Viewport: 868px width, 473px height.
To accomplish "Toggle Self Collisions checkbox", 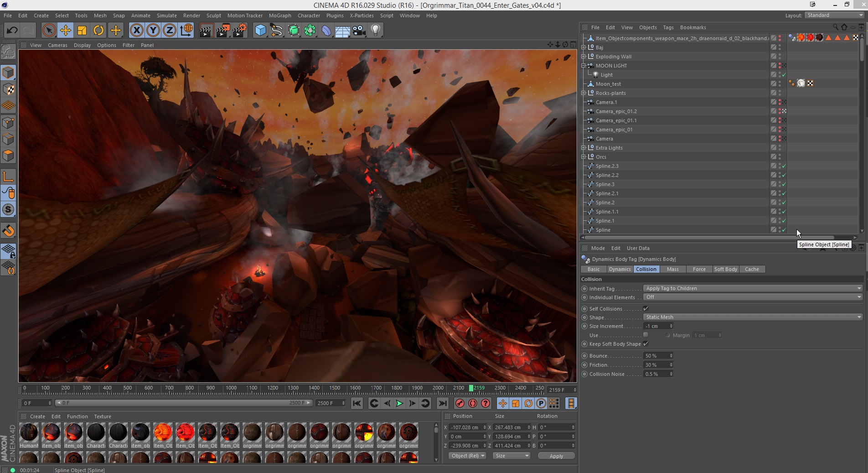I will 646,309.
